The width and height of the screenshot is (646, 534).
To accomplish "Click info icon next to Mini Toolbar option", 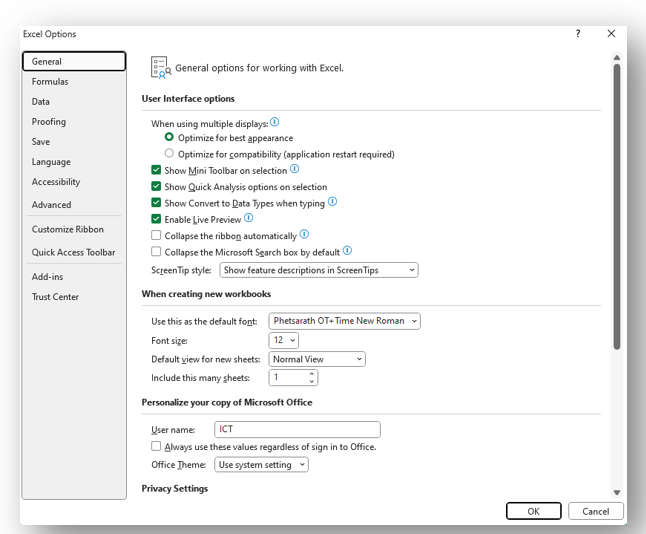I will (x=294, y=169).
